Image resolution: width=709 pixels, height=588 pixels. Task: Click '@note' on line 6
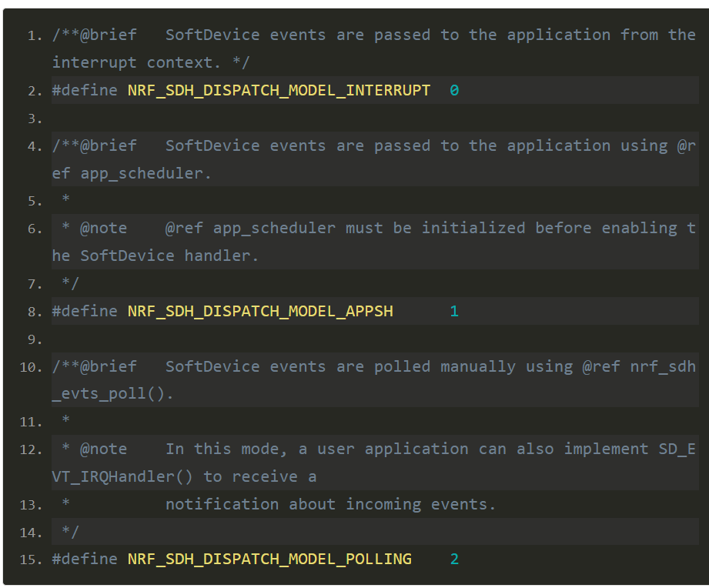104,229
